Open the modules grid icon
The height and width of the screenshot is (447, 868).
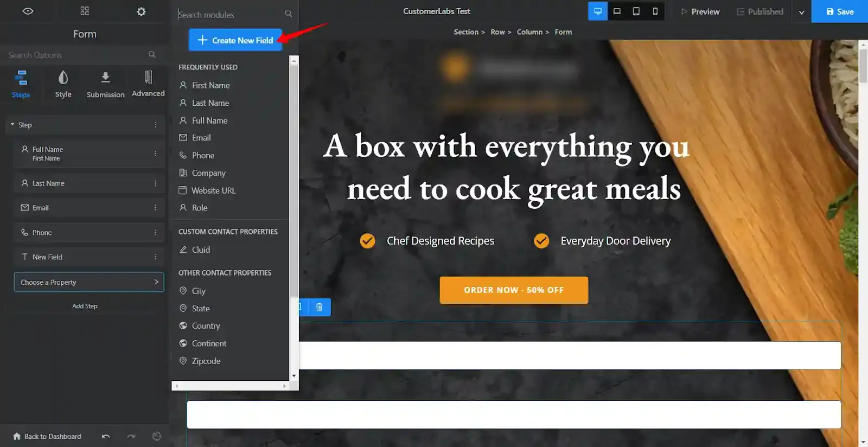pos(85,11)
